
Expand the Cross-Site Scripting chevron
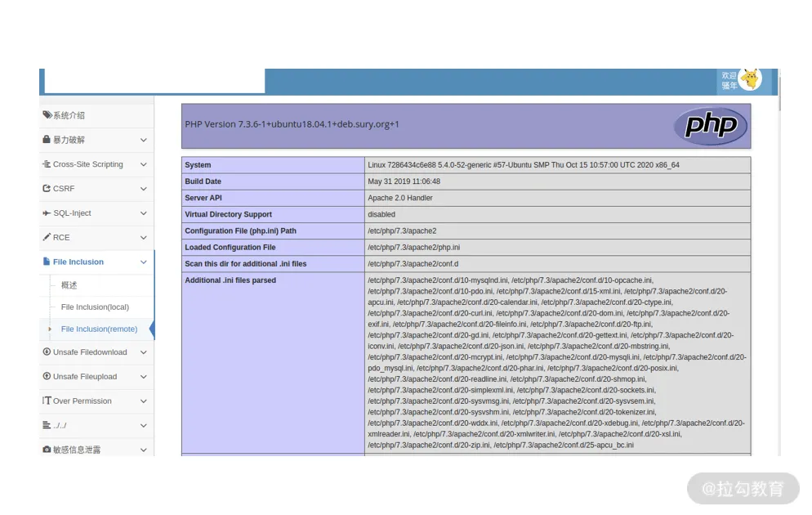[144, 164]
